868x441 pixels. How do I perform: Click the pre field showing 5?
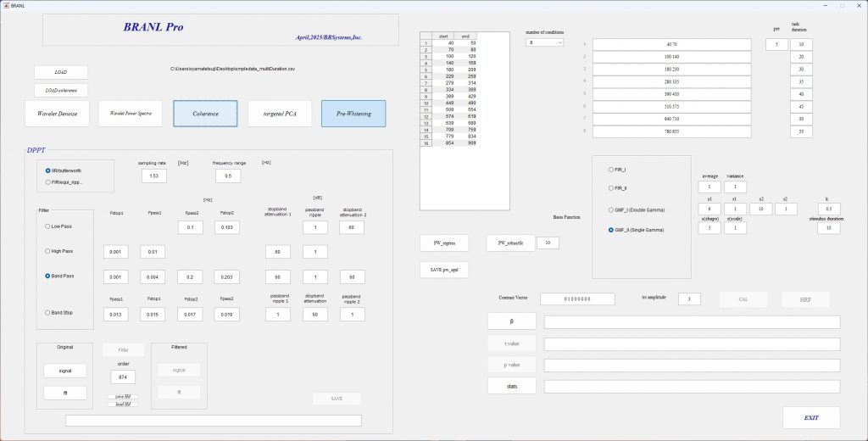776,44
